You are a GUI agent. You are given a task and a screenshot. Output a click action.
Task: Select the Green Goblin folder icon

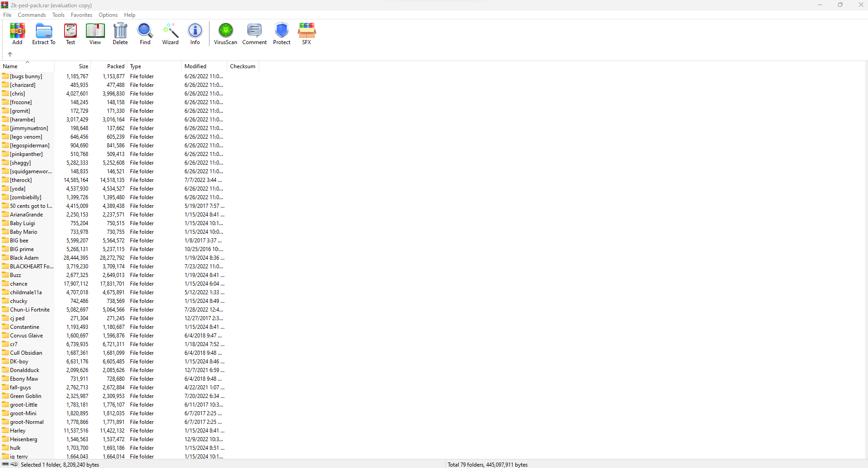5,396
